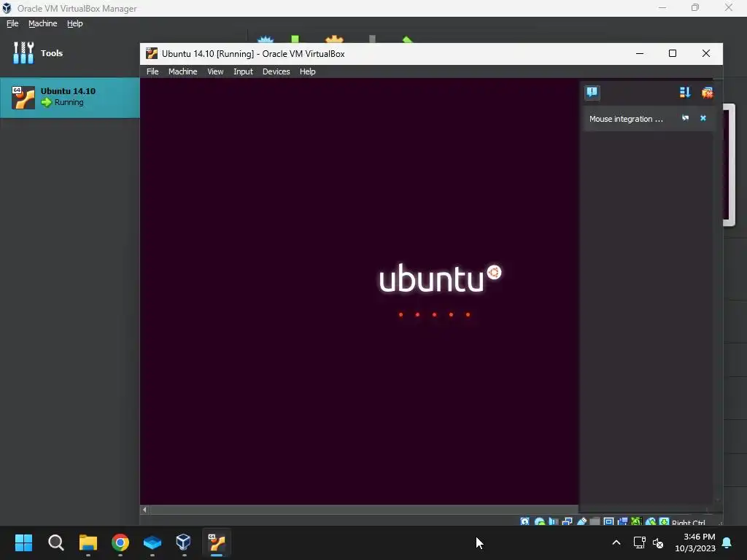Click the shared folders status bar indicator
Screen dimensions: 747x560
click(x=595, y=521)
